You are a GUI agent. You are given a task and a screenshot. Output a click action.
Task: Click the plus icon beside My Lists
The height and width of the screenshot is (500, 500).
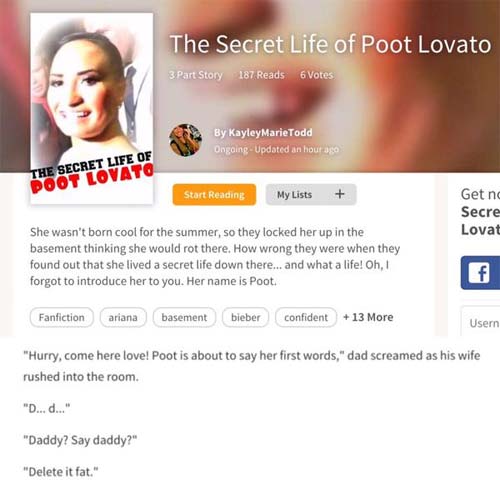pyautogui.click(x=340, y=194)
